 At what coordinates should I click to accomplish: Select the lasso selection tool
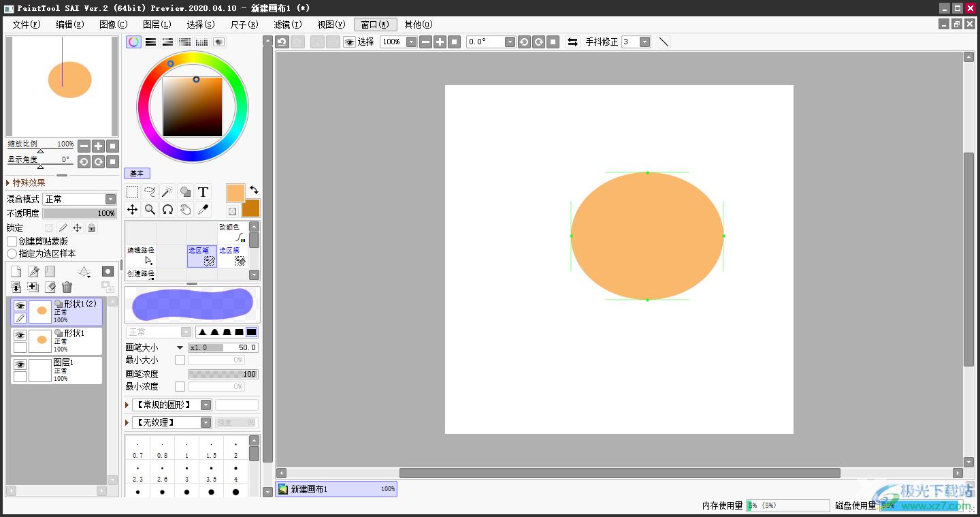click(150, 192)
